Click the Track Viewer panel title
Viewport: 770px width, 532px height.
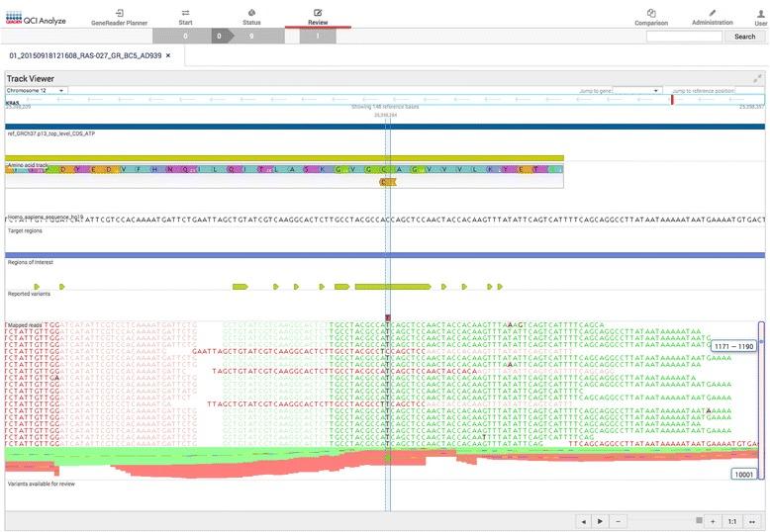coord(31,78)
